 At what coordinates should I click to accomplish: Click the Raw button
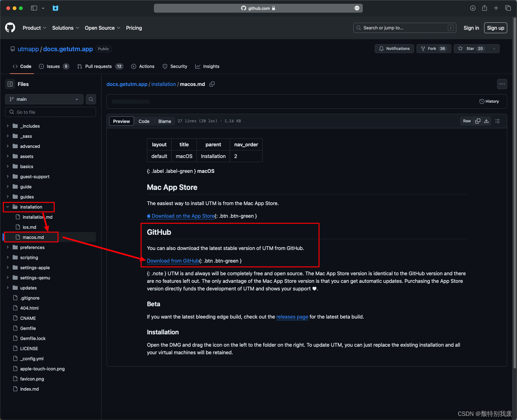click(x=467, y=121)
